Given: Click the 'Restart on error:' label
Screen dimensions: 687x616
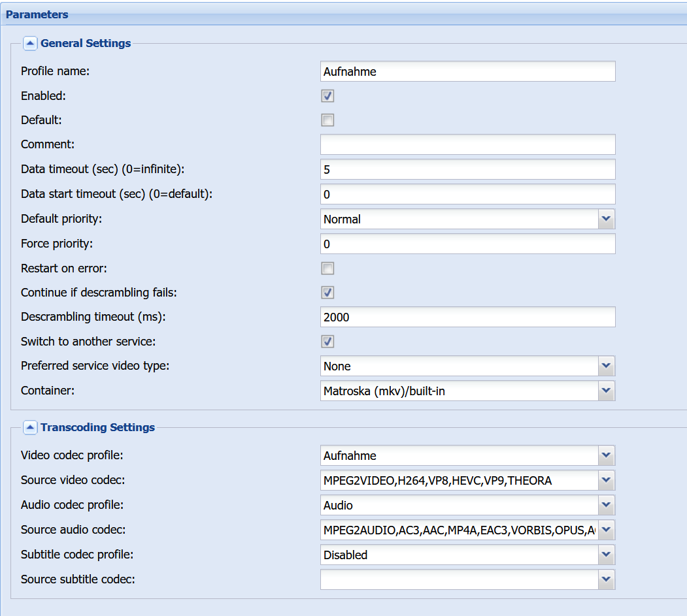Looking at the screenshot, I should click(64, 268).
